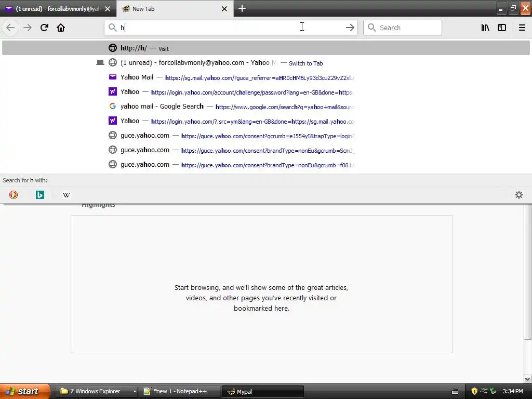The image size is (532, 399).
Task: Open the home page via house icon
Action: click(61, 28)
